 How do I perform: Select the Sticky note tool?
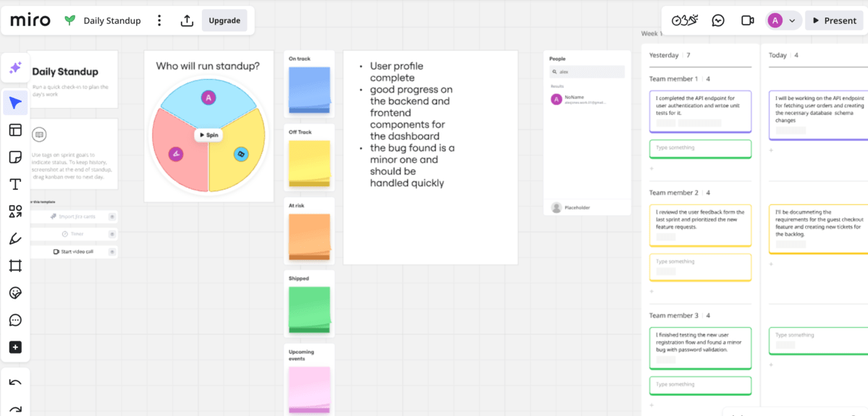[x=15, y=157]
